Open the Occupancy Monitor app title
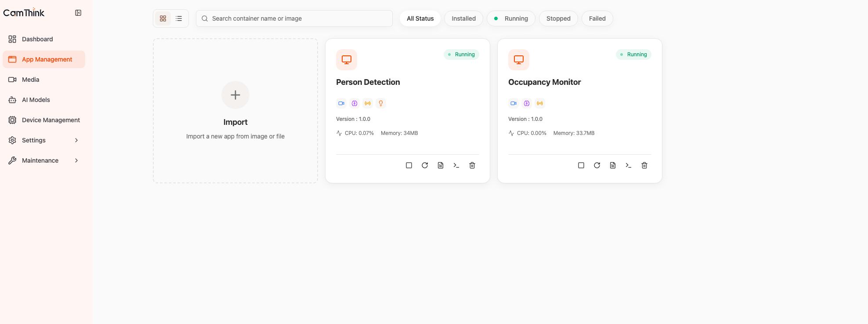Screen dimensions: 868x324 click(545, 82)
